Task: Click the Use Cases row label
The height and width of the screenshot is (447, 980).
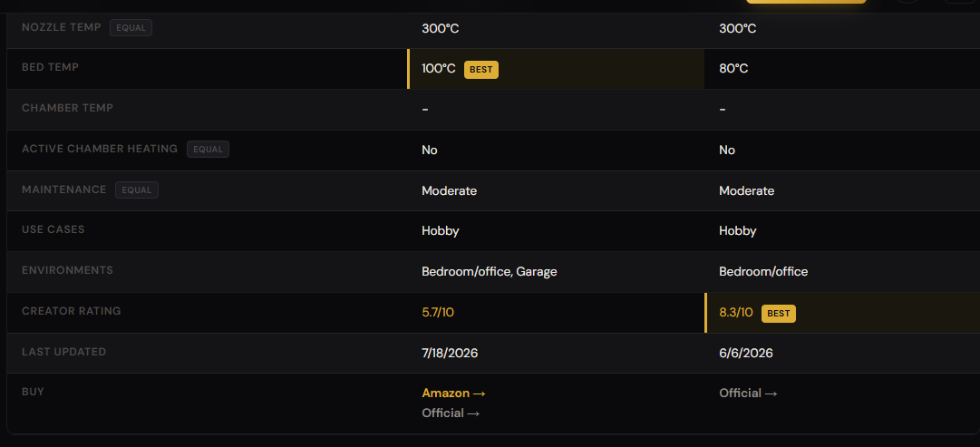Action: click(x=53, y=229)
